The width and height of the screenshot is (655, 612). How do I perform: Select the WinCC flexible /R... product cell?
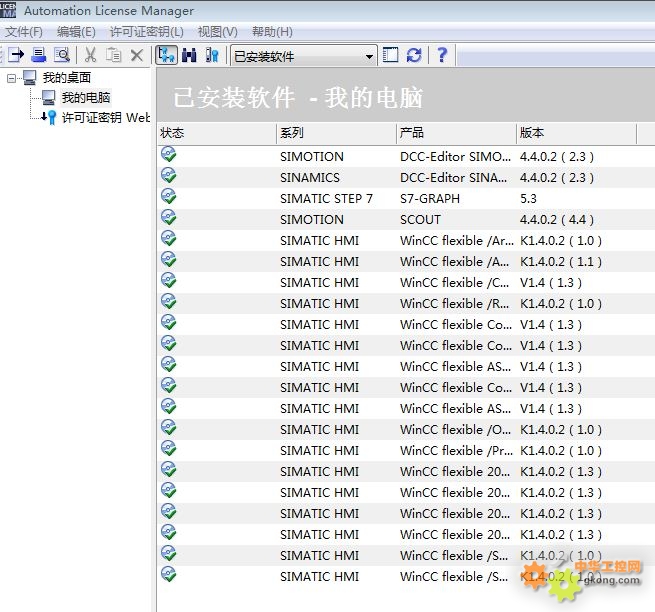click(454, 304)
